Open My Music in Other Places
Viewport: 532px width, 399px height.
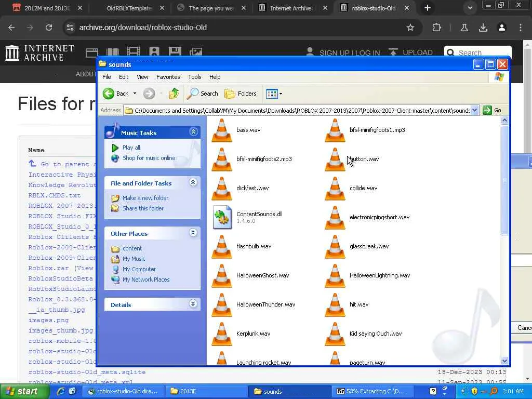134,259
